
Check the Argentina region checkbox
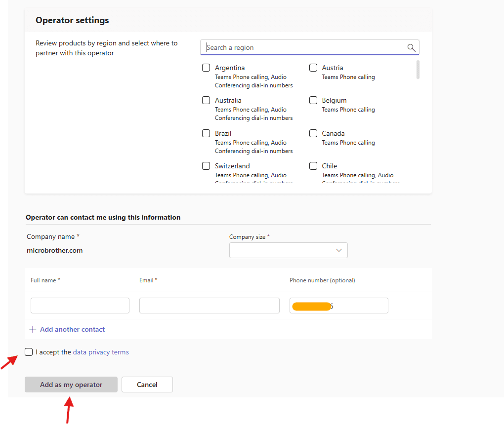click(x=206, y=68)
